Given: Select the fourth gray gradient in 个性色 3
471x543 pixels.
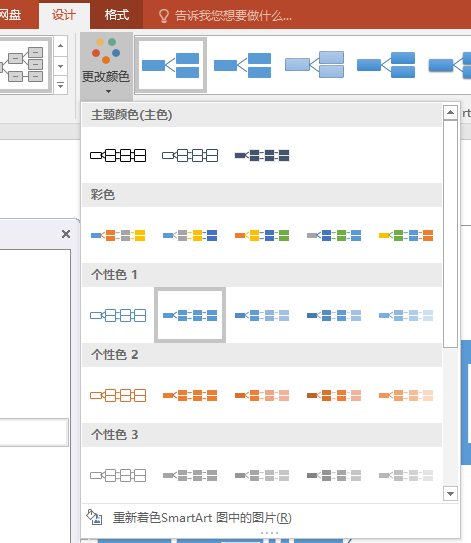Looking at the screenshot, I should point(334,475).
